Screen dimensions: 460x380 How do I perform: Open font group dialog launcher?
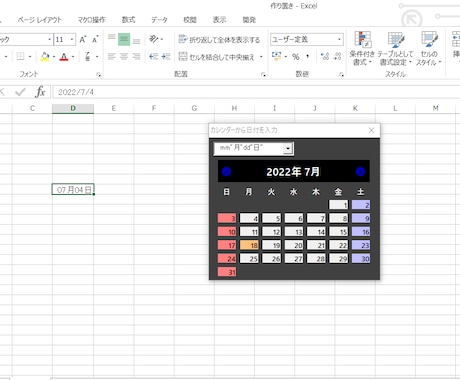pyautogui.click(x=99, y=75)
